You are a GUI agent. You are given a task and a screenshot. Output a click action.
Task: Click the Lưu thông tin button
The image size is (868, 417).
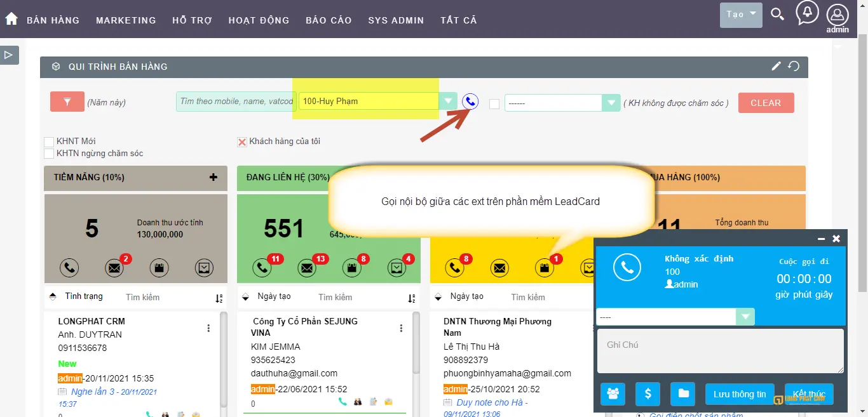(x=739, y=394)
